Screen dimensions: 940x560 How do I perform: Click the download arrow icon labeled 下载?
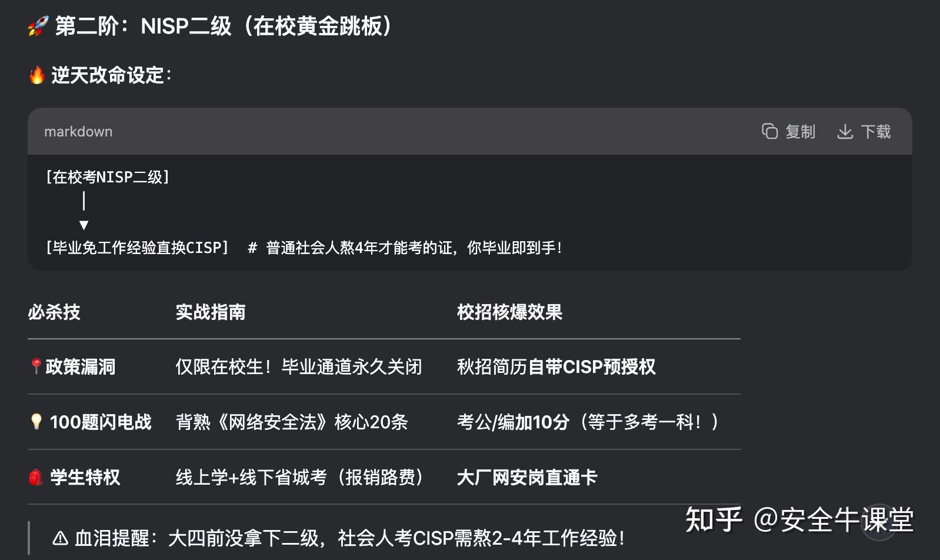click(x=845, y=131)
